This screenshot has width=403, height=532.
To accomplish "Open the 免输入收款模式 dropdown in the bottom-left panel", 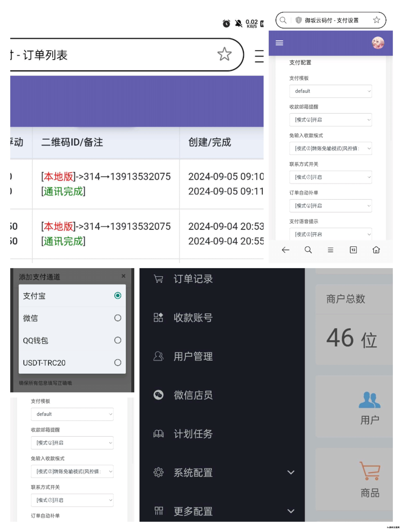I will (x=72, y=471).
